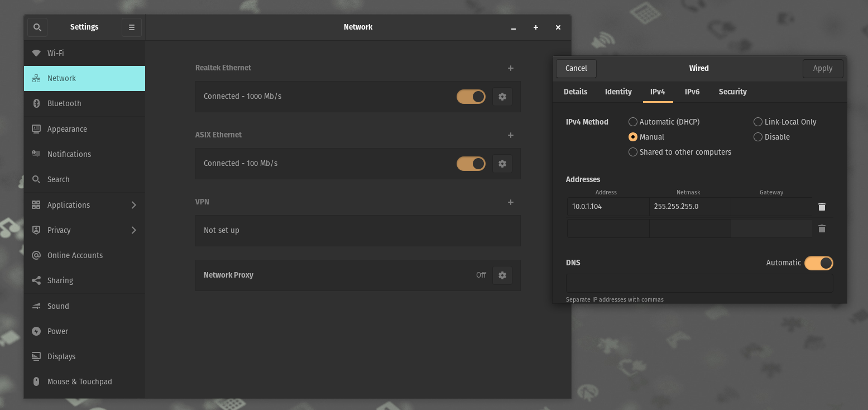This screenshot has width=868, height=410.
Task: Click the empty second-row address field
Action: pyautogui.click(x=608, y=228)
